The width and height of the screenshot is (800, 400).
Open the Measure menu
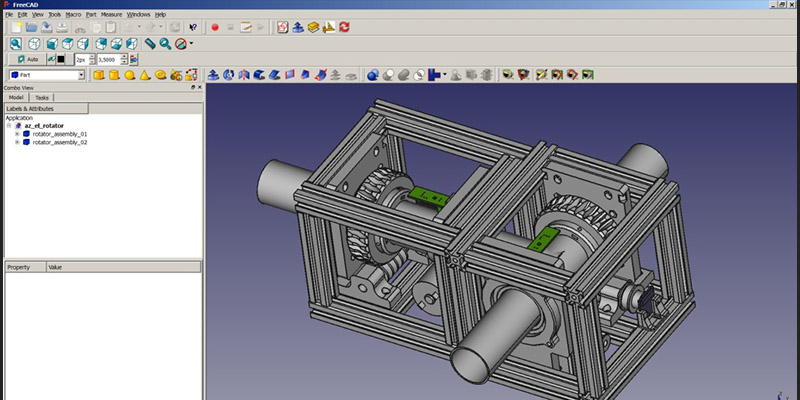[x=111, y=15]
